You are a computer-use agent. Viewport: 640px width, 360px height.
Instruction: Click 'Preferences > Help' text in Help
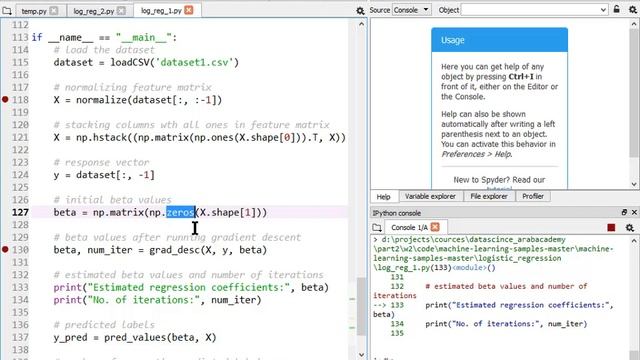coord(476,154)
